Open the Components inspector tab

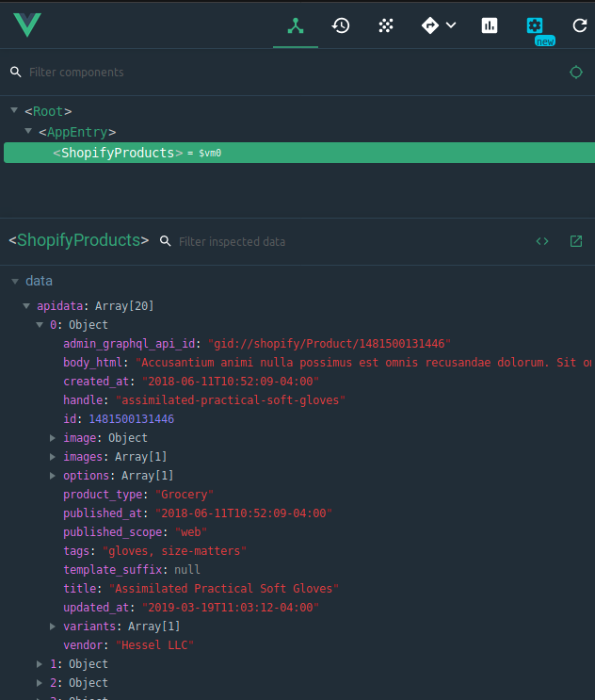click(x=296, y=25)
